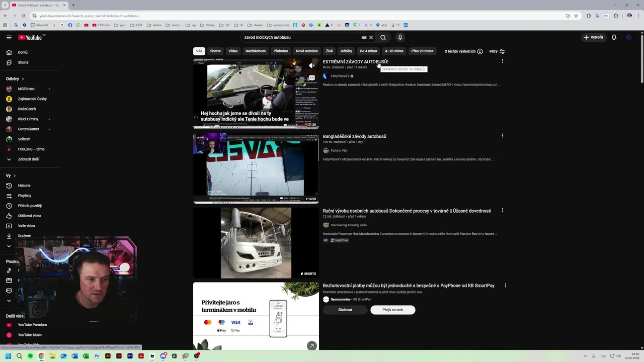Open the Kalendář bookmark
Image resolution: width=644 pixels, height=362 pixels.
click(x=39, y=25)
